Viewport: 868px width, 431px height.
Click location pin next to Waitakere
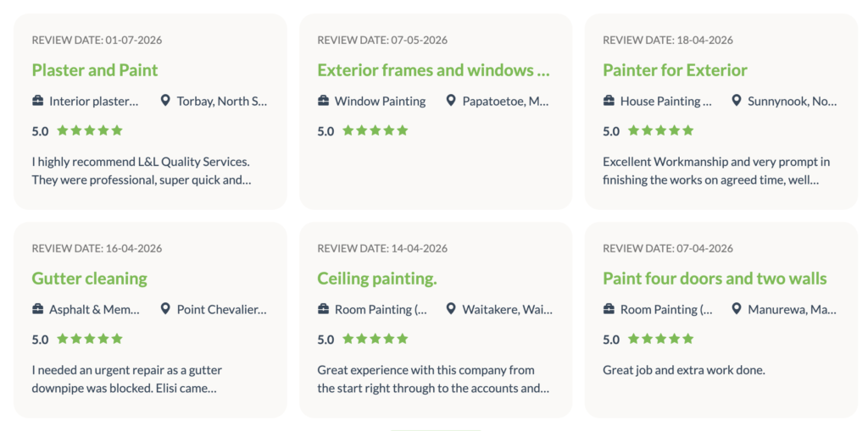(451, 309)
